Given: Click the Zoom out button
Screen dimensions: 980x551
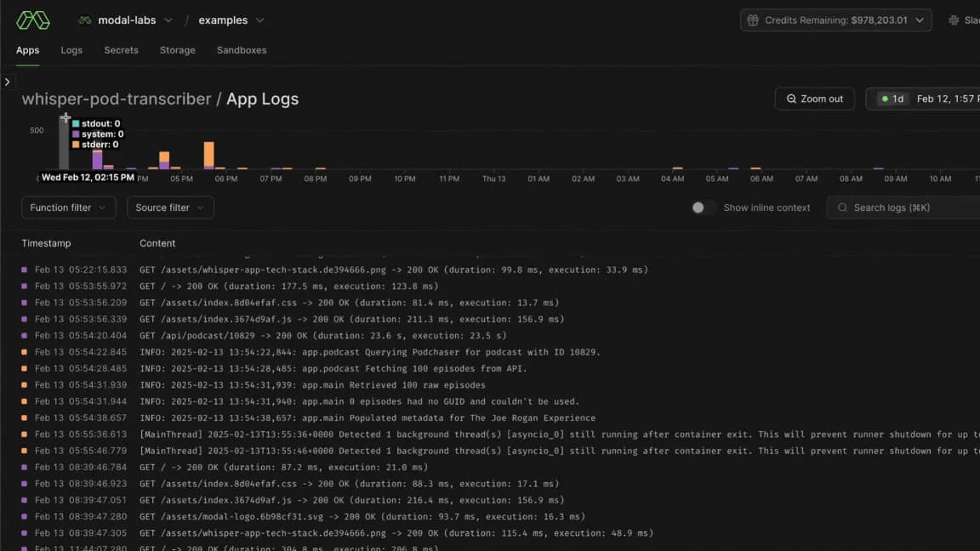Looking at the screenshot, I should (814, 99).
